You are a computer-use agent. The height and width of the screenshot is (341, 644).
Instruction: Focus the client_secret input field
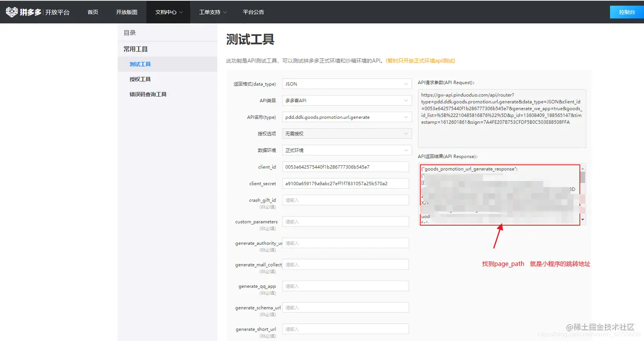click(345, 183)
